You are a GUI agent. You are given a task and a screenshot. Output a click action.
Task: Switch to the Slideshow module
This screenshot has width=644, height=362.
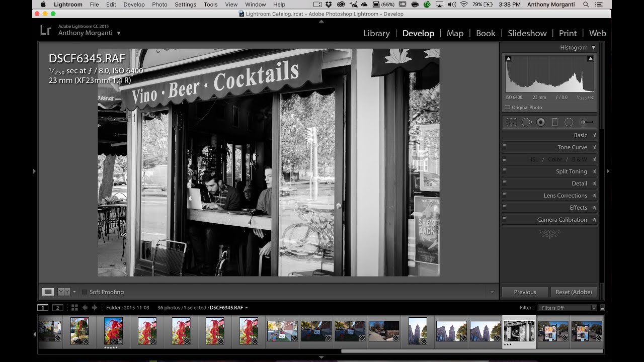527,33
